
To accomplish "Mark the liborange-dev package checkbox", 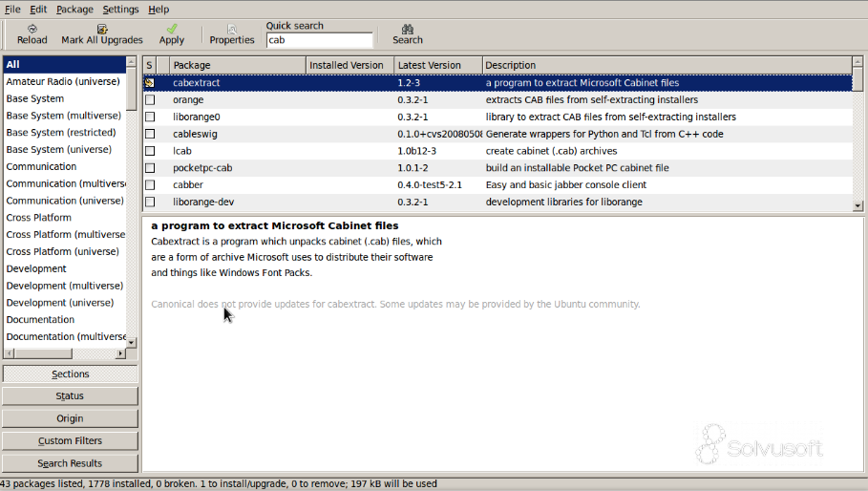I will point(150,203).
